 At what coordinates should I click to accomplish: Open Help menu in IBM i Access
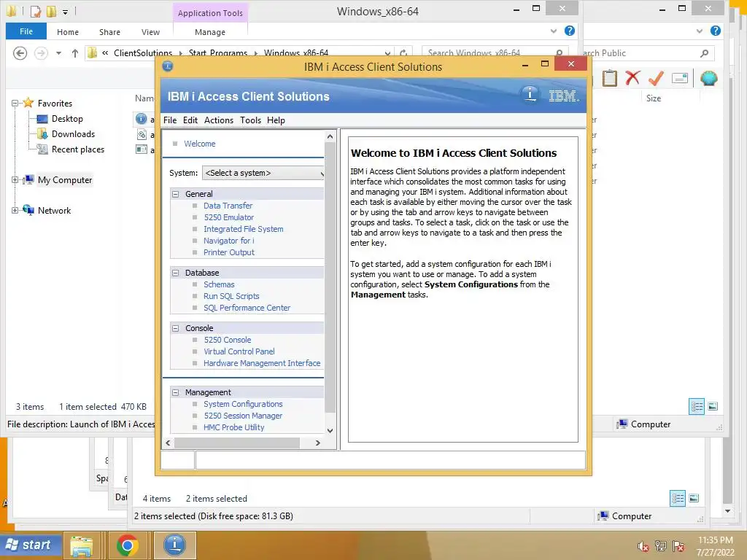click(x=276, y=120)
